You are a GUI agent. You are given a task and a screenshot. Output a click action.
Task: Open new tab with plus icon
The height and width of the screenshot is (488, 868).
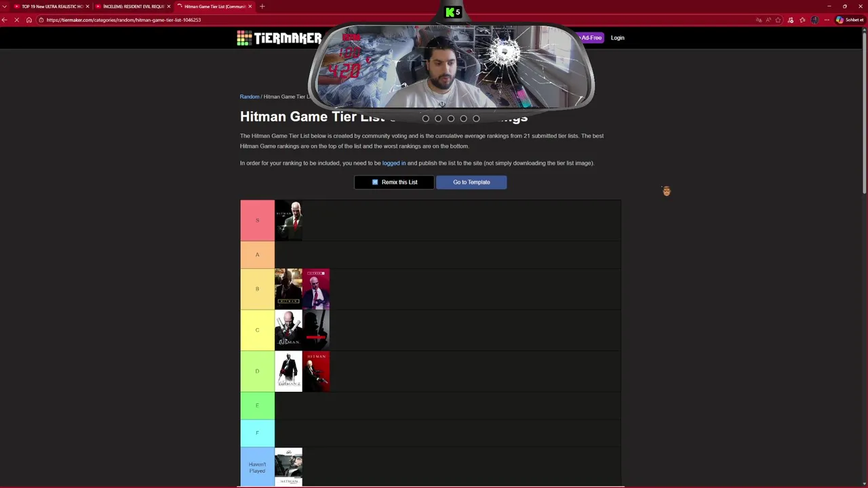point(262,6)
